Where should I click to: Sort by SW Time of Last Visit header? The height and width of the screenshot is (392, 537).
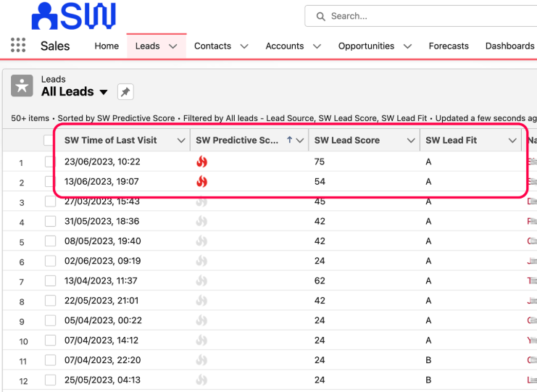[110, 140]
